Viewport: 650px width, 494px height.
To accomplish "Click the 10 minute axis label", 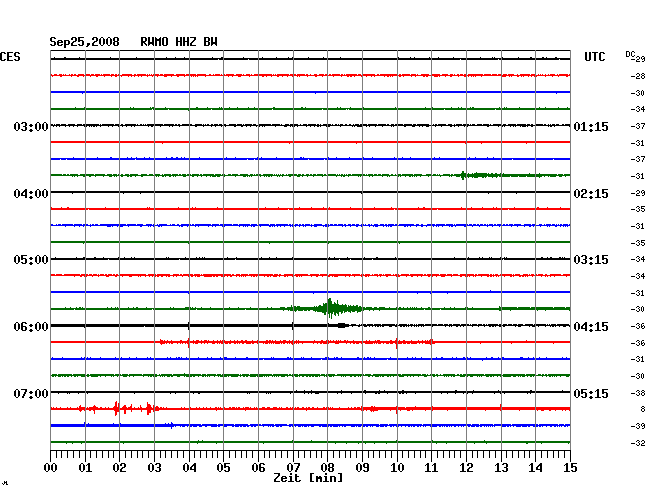I will pyautogui.click(x=397, y=468).
